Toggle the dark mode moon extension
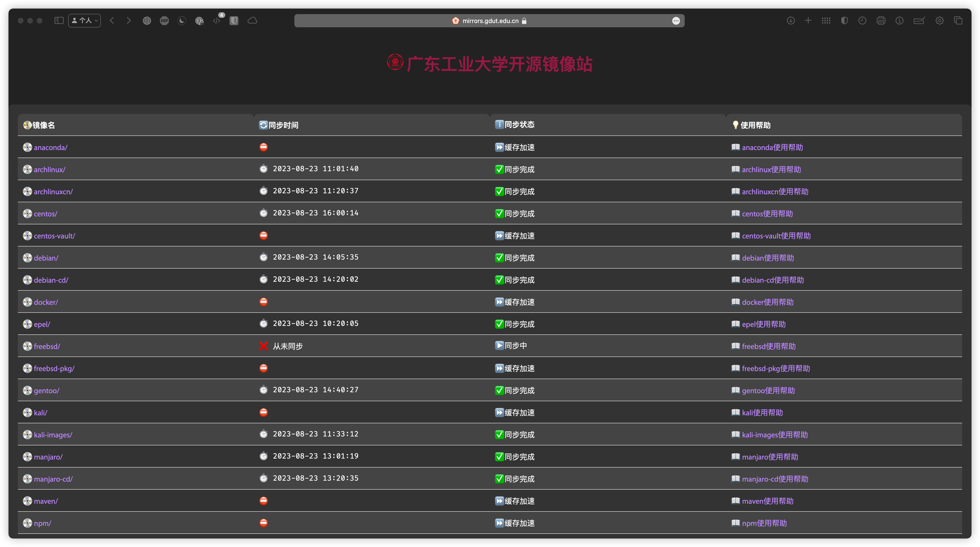 tap(182, 20)
